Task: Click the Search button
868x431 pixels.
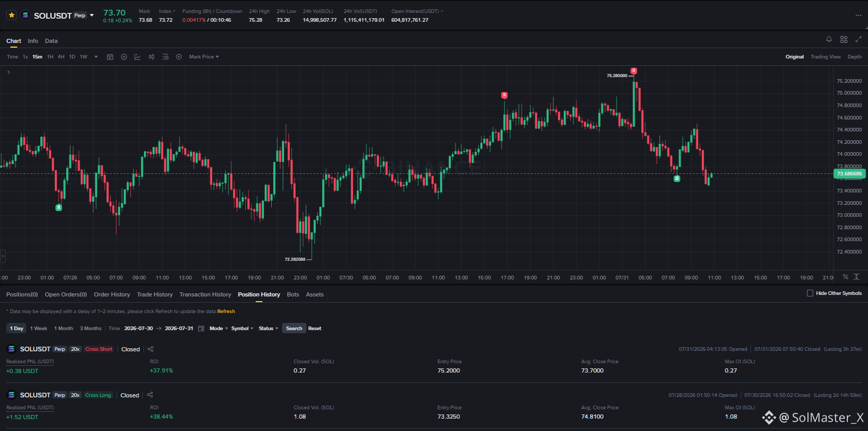Action: coord(294,329)
